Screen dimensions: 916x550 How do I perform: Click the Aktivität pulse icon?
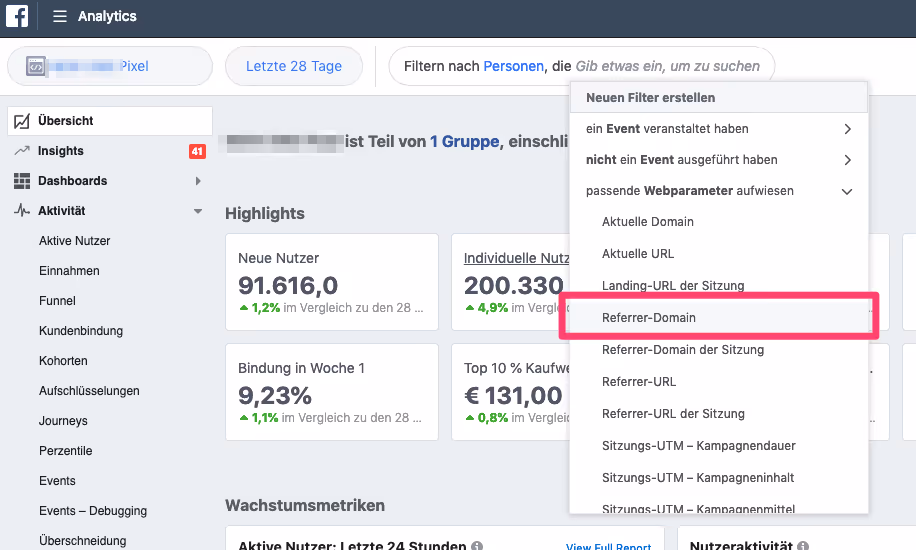pyautogui.click(x=22, y=210)
